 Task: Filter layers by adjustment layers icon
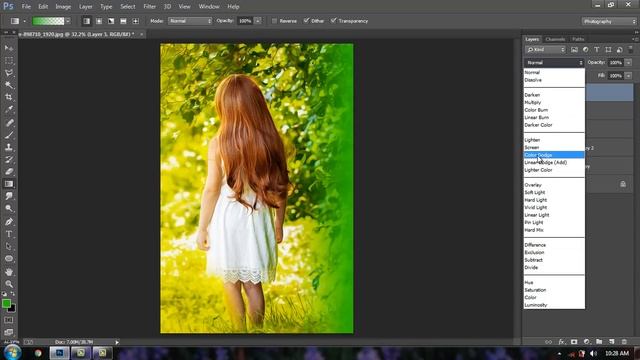(586, 50)
